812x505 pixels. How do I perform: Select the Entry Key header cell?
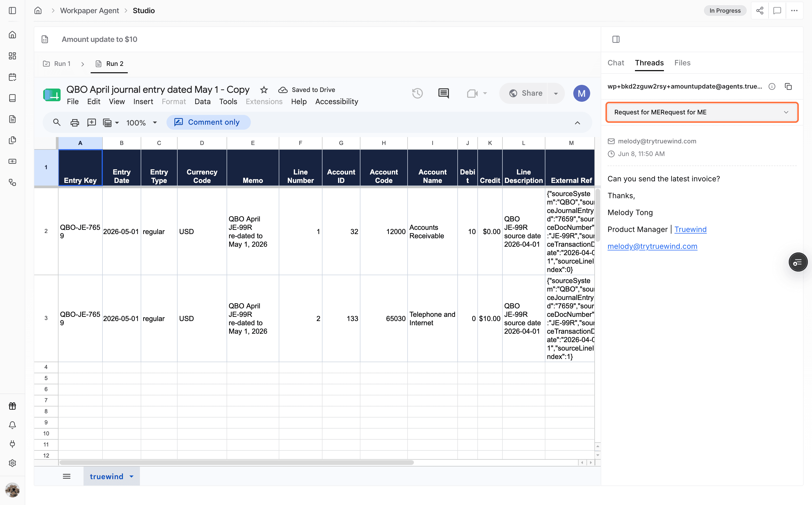[80, 168]
